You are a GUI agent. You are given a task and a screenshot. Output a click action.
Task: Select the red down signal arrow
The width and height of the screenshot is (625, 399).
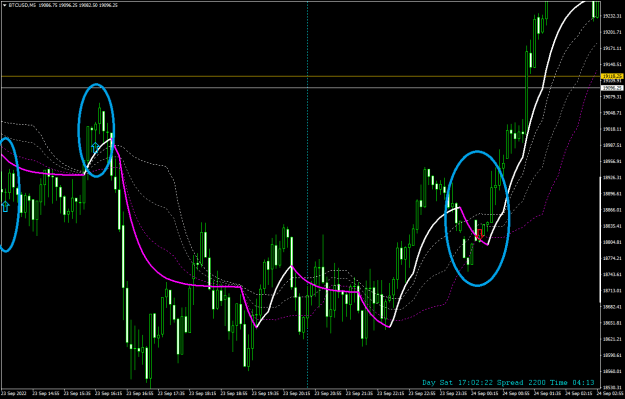coord(480,234)
